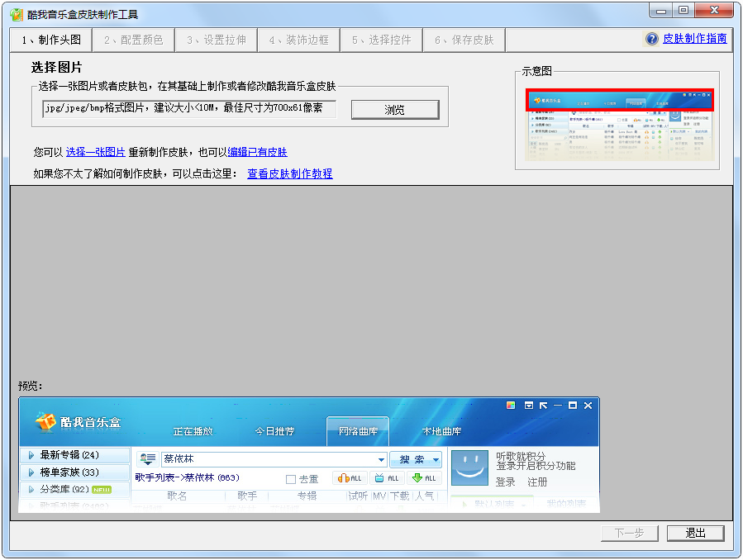
Task: Click the 退出 exit button
Action: tap(695, 533)
